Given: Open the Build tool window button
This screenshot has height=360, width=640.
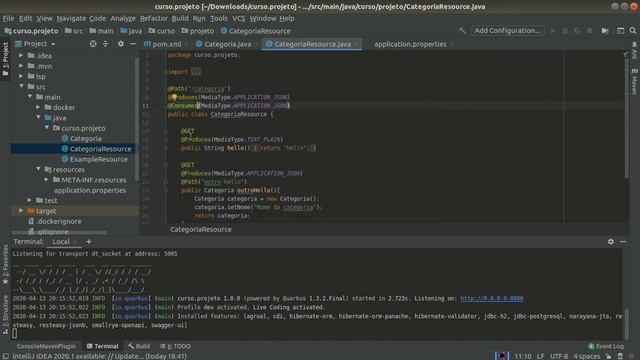Looking at the screenshot, I should pyautogui.click(x=139, y=346).
